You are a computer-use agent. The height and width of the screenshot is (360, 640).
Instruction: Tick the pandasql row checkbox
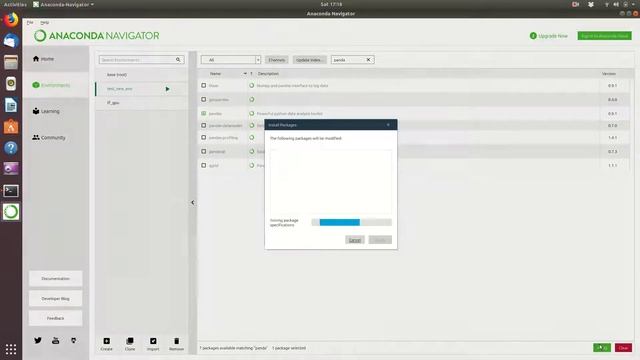204,151
